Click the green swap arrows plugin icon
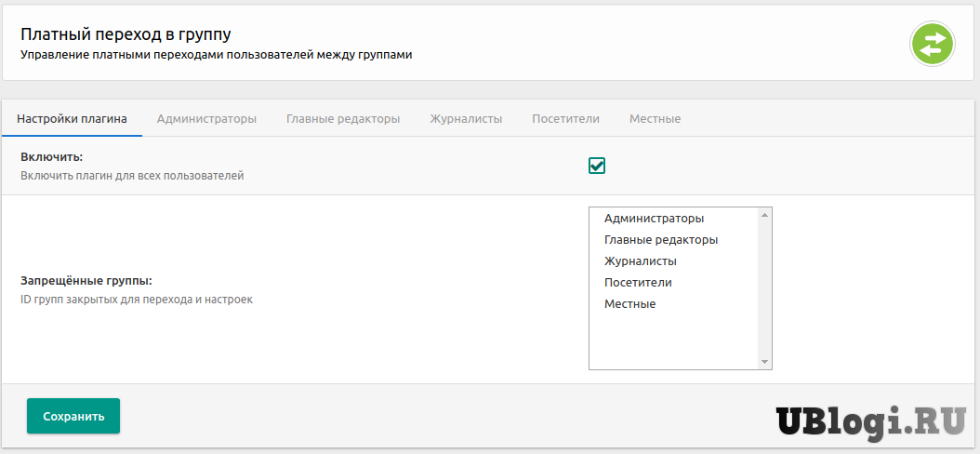 pyautogui.click(x=933, y=43)
